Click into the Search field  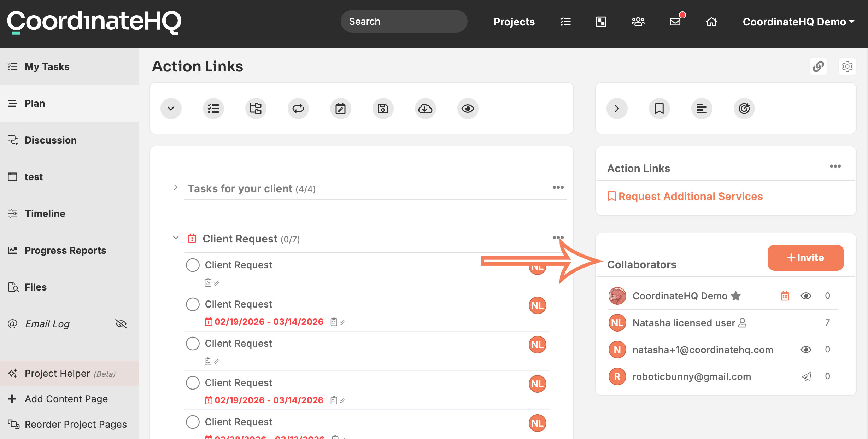tap(404, 21)
